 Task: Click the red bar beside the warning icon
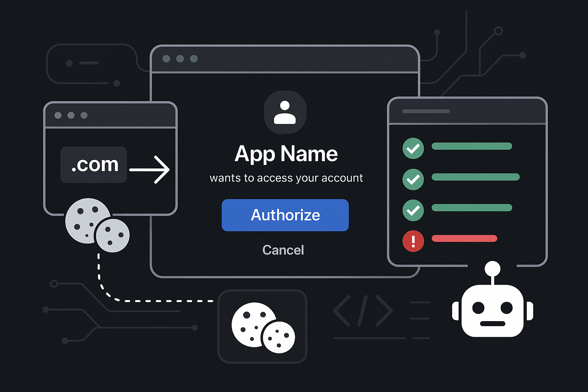click(x=464, y=238)
